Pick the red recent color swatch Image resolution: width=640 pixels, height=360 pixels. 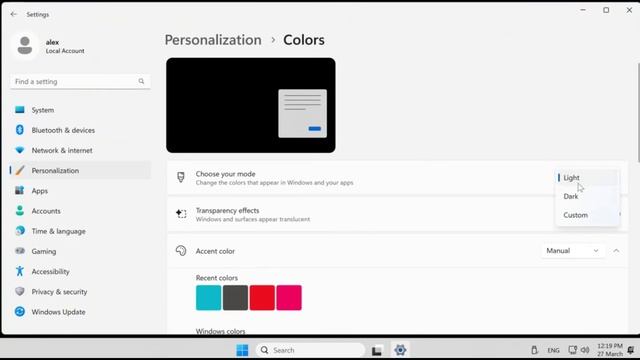coord(262,298)
